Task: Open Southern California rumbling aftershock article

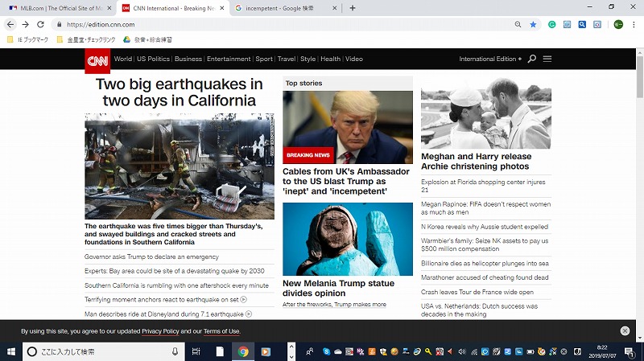Action: pos(176,285)
